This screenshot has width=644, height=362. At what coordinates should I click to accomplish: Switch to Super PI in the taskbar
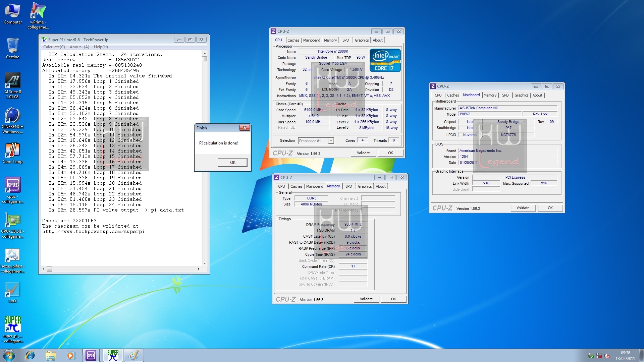point(113,355)
